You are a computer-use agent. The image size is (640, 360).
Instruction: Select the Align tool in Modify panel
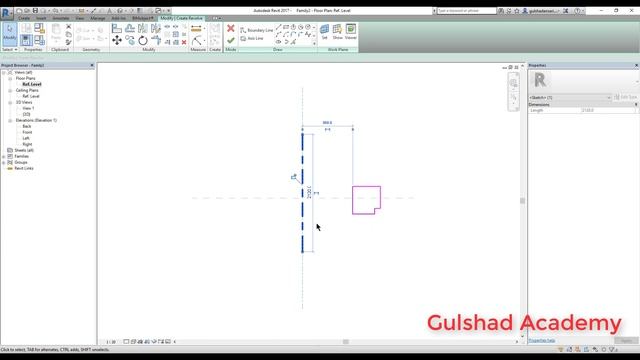point(117,28)
